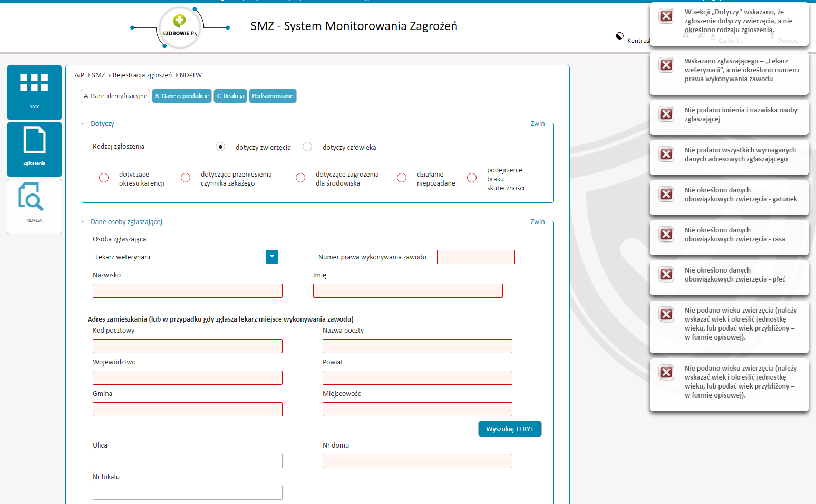Screen dimensions: 816x504
Task: Click into the 'Nazwa poczty' field
Action: 417,346
